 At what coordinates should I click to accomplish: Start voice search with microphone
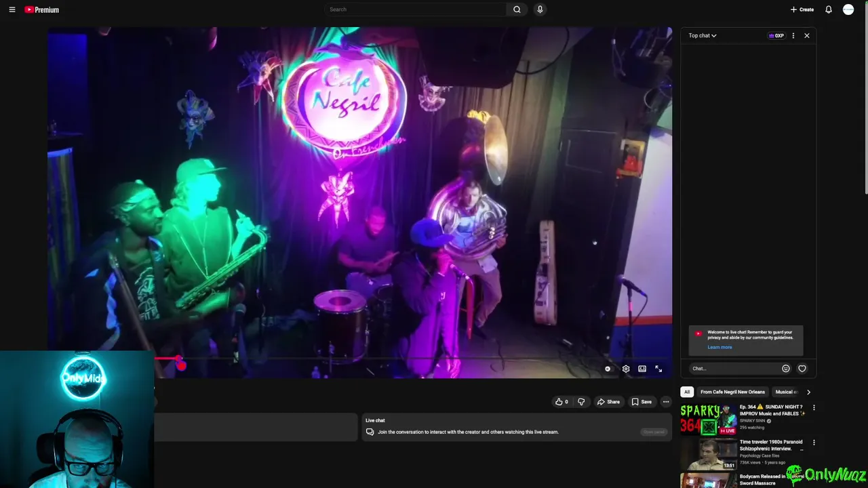coord(540,9)
